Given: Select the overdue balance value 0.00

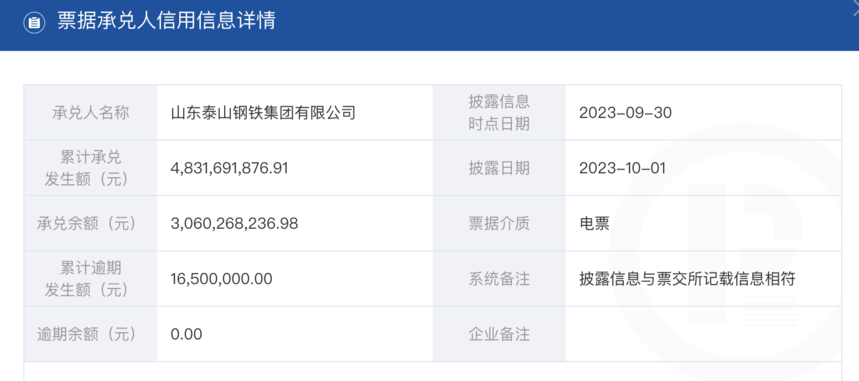Looking at the screenshot, I should tap(186, 334).
